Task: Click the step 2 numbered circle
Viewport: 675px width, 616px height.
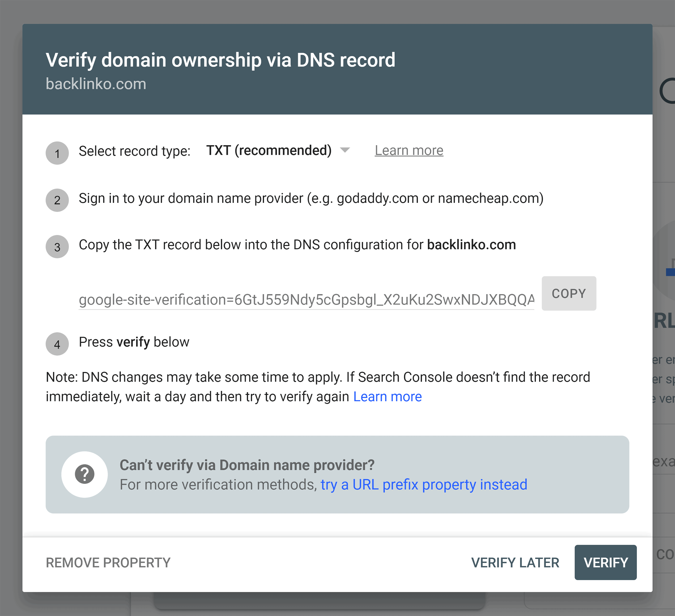Action: 57,200
